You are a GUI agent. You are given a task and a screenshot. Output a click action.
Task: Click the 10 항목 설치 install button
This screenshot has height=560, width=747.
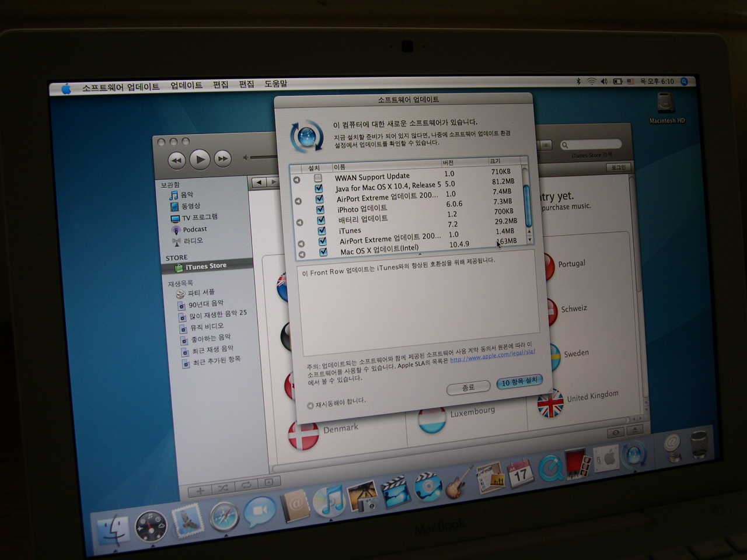point(519,381)
